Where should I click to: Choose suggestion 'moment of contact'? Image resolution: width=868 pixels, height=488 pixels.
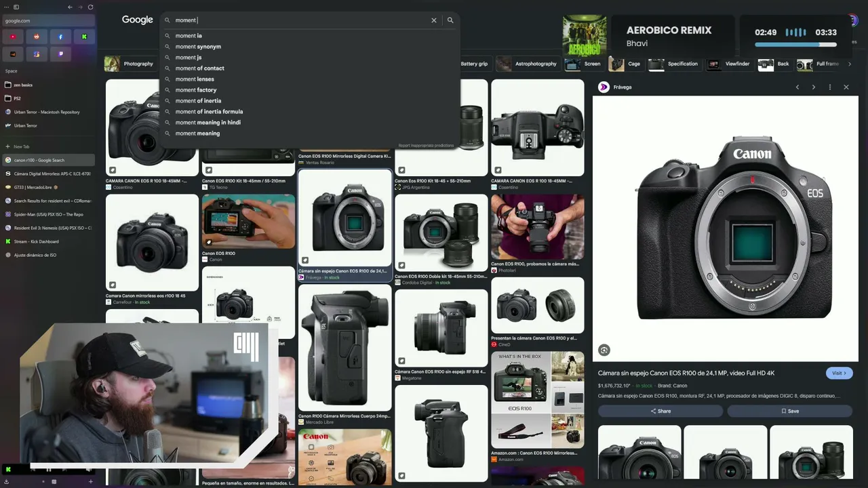tap(310, 68)
